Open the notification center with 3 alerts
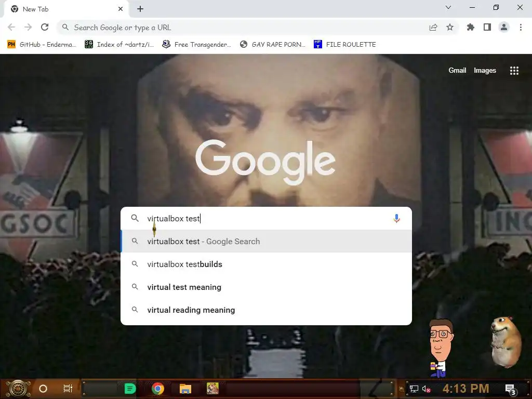This screenshot has width=532, height=399. (510, 389)
